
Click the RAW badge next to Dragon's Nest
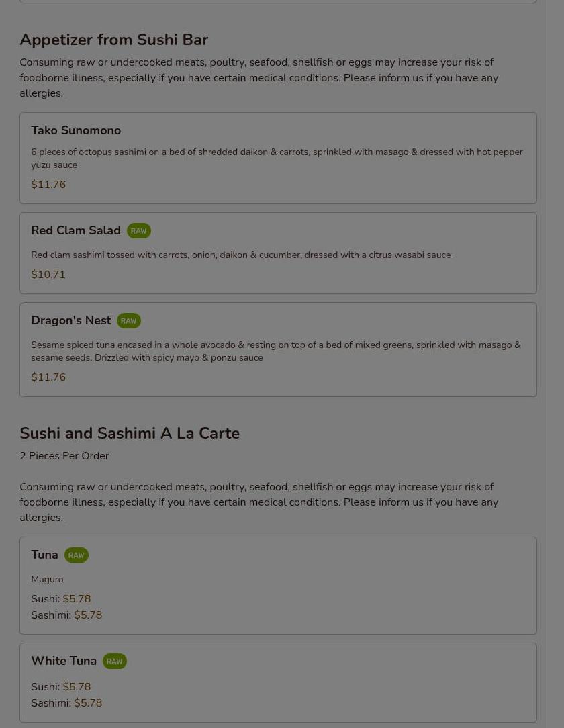(x=129, y=321)
